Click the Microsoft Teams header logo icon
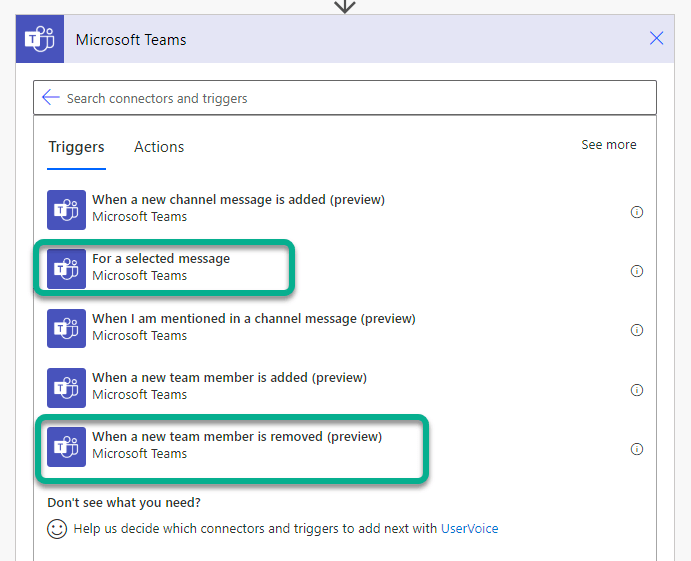This screenshot has height=561, width=691. (x=40, y=40)
